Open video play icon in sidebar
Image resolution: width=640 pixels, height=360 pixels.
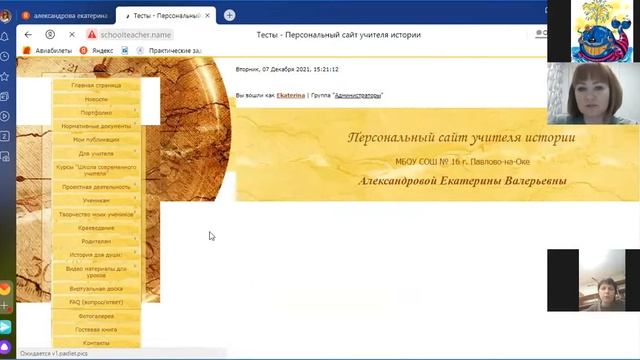[5, 116]
